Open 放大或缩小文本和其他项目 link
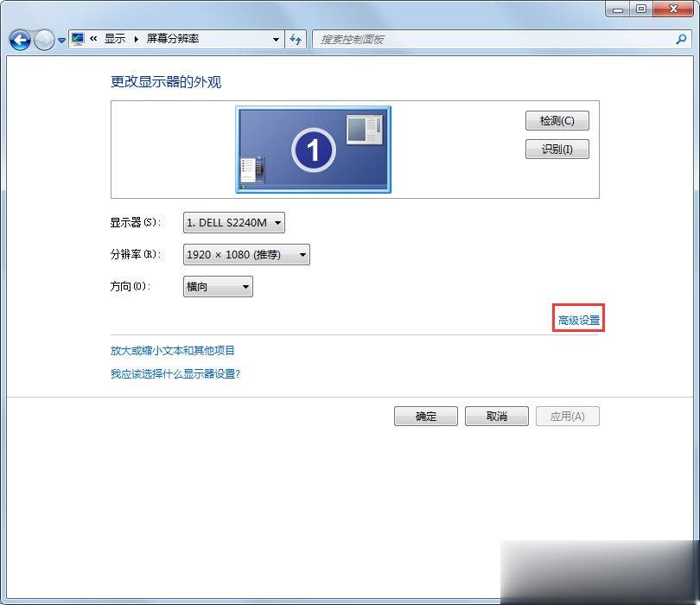The image size is (700, 605). (172, 351)
